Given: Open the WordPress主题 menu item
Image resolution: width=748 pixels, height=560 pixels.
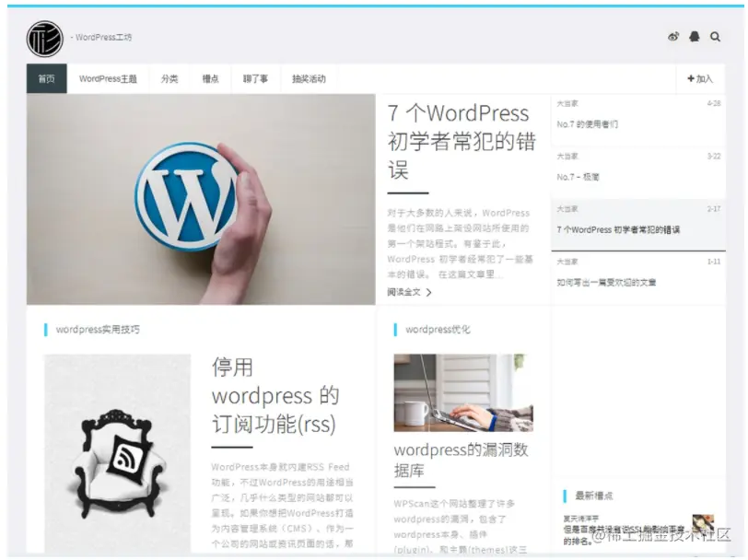Looking at the screenshot, I should tap(108, 78).
